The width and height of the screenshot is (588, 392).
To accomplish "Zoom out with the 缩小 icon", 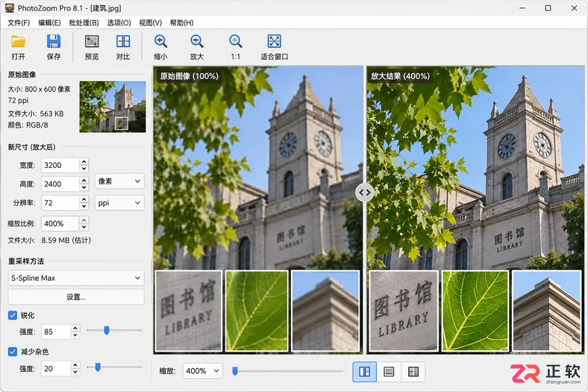I will click(x=160, y=47).
